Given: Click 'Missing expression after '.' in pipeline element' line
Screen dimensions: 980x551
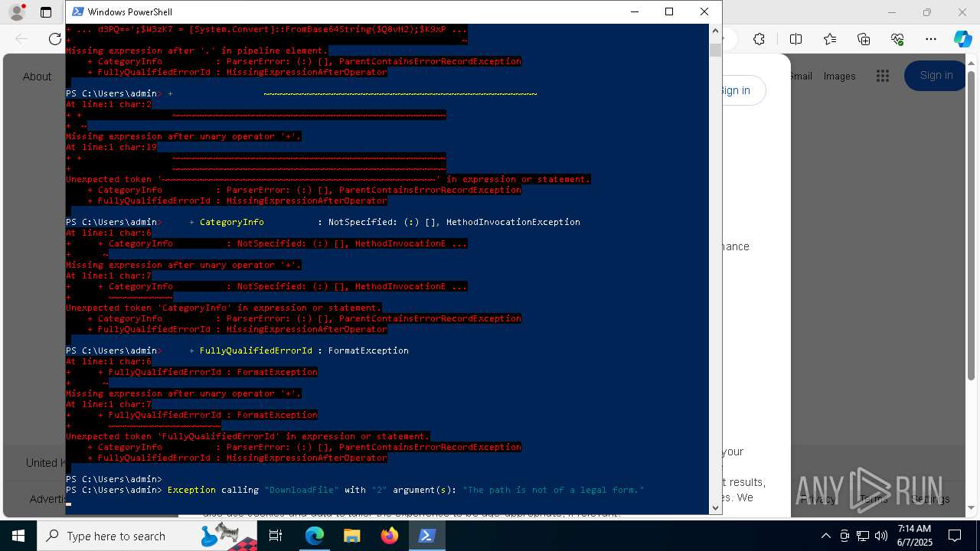Looking at the screenshot, I should (x=197, y=51).
